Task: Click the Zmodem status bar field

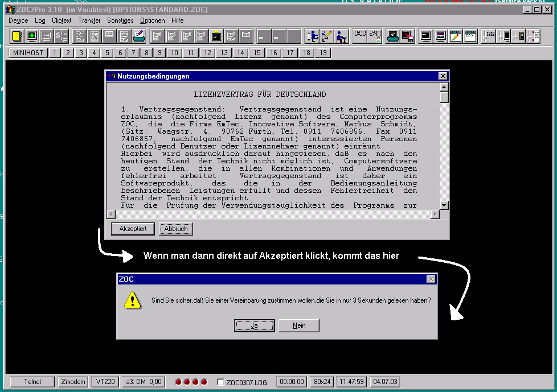Action: tap(73, 382)
